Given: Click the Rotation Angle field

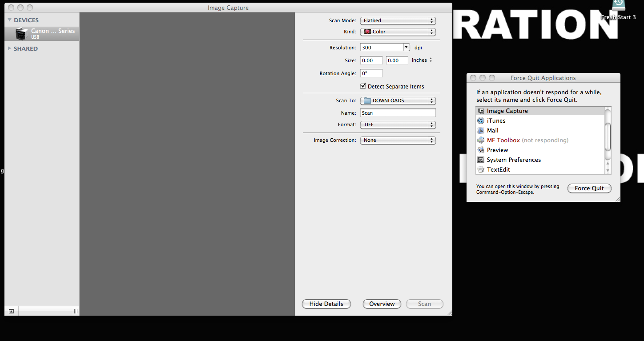Looking at the screenshot, I should coord(371,73).
